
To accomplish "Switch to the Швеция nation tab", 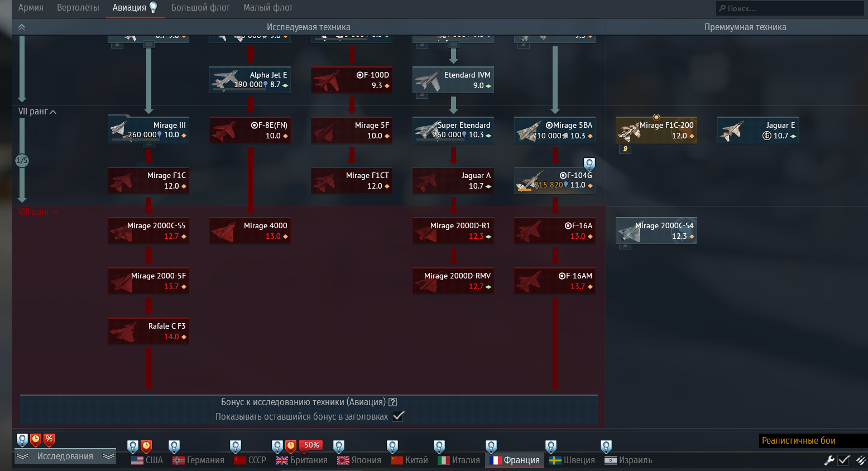I will pos(572,460).
